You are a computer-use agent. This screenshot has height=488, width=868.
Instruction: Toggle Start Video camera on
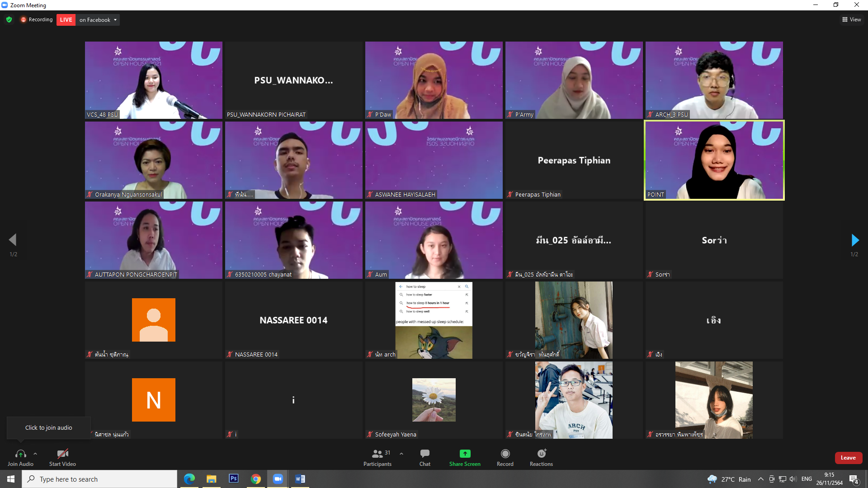pos(62,454)
